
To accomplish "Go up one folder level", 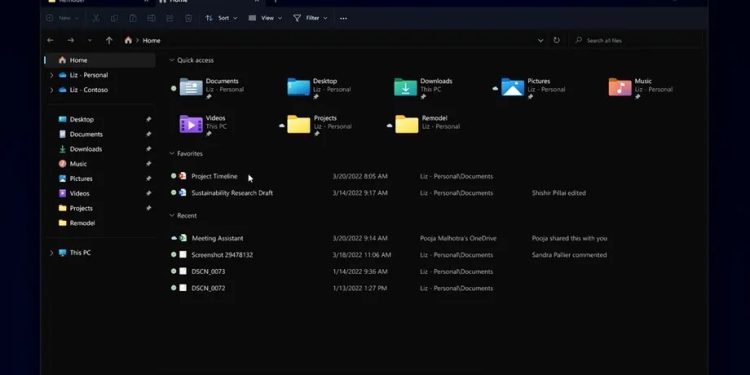I will coord(109,41).
